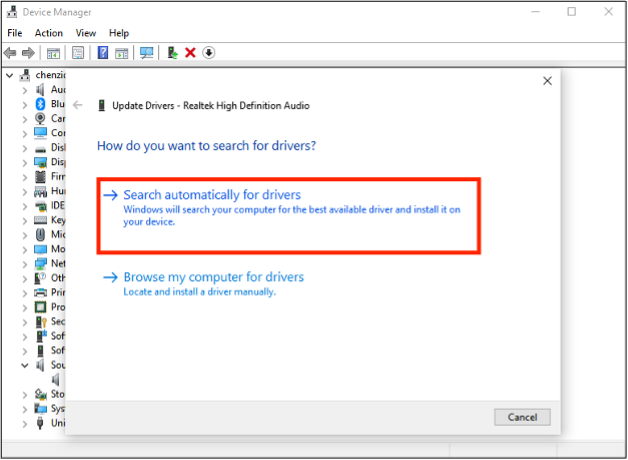The image size is (628, 460).
Task: Open the Action menu
Action: point(49,33)
